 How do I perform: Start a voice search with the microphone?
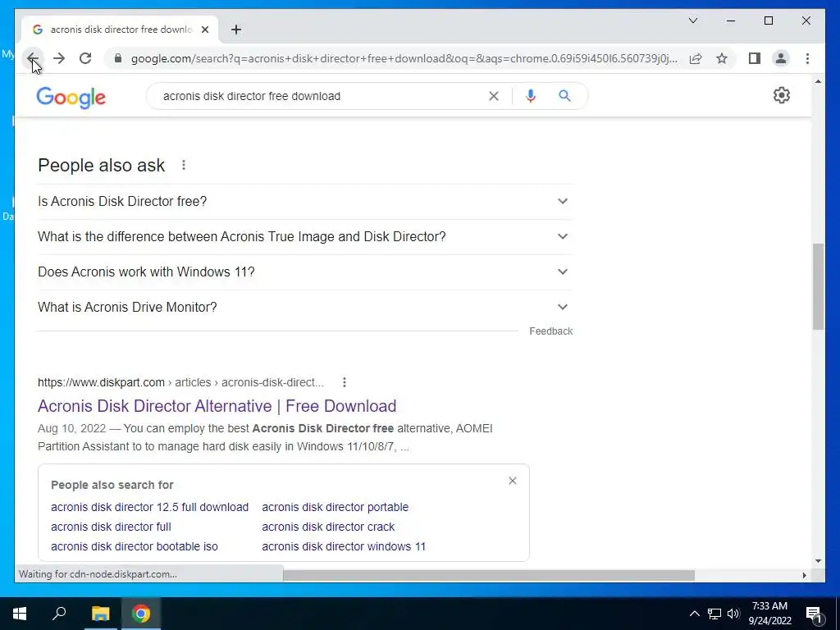531,96
